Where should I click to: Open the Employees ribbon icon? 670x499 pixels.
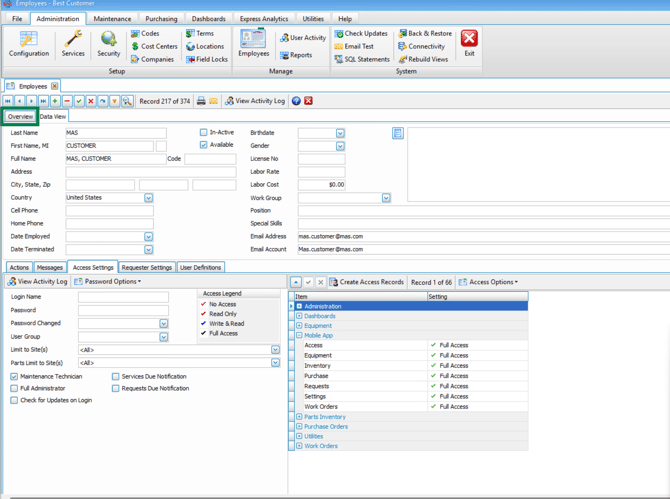tap(253, 43)
